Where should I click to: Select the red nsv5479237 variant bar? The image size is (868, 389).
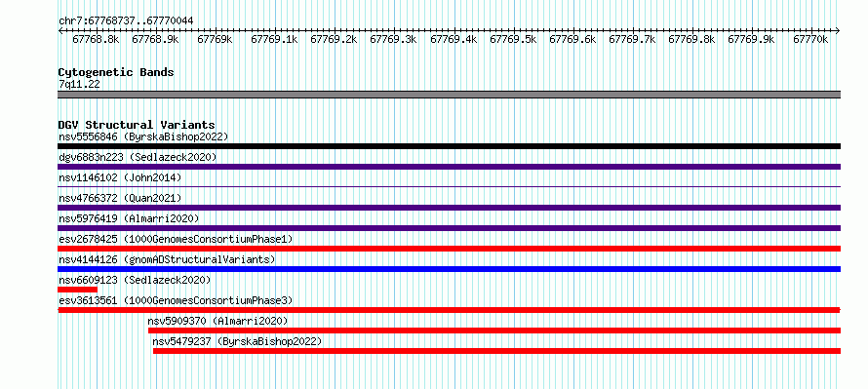(x=496, y=351)
